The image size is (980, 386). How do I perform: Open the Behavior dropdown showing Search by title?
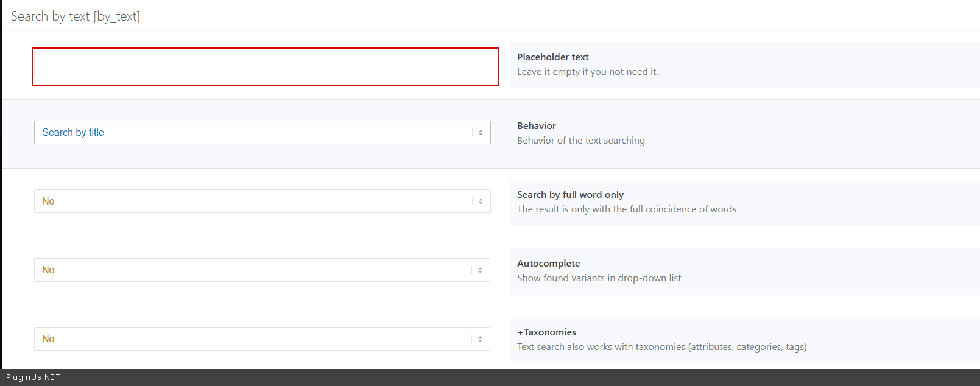click(256, 133)
